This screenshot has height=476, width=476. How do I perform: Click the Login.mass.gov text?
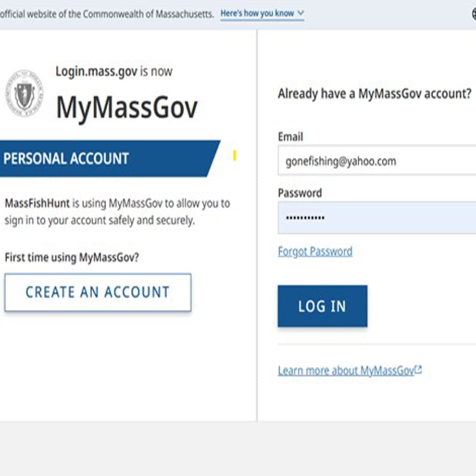97,72
